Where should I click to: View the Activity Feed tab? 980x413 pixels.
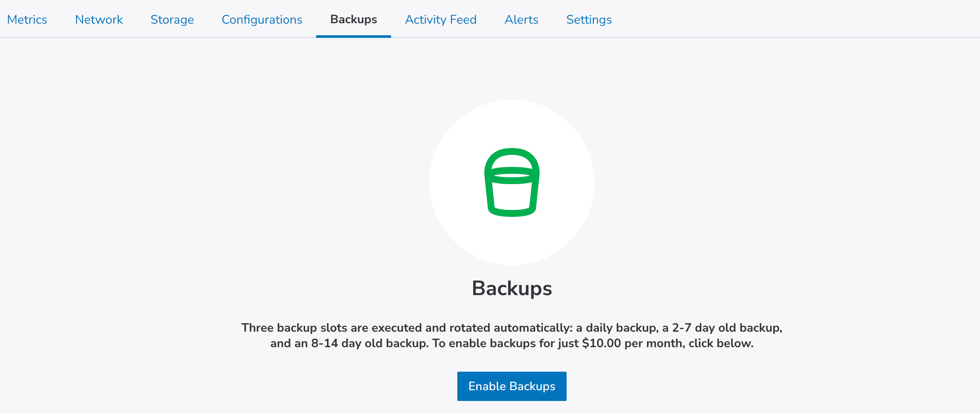coord(441,20)
